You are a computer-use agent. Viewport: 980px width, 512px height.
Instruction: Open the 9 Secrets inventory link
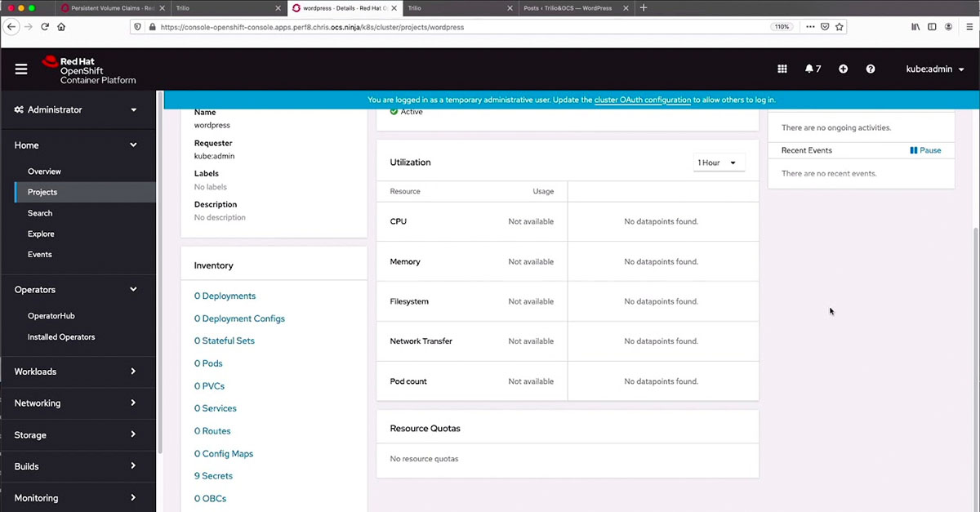pyautogui.click(x=213, y=476)
